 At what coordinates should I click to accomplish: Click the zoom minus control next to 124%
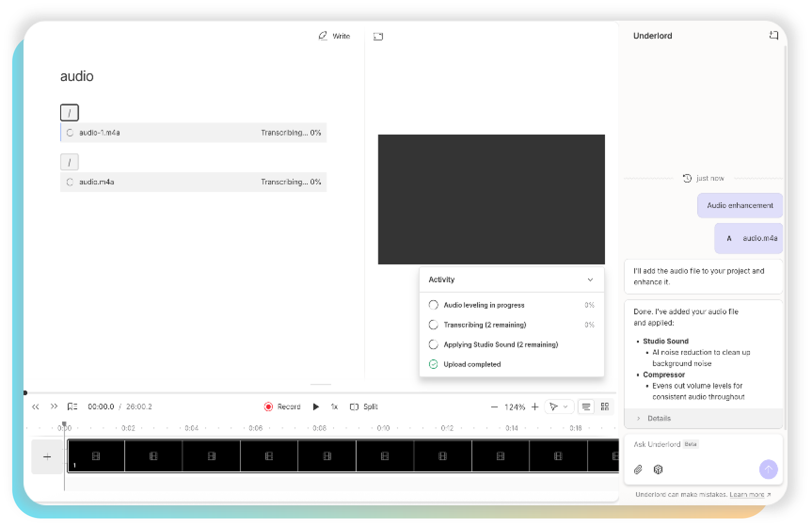click(x=494, y=406)
